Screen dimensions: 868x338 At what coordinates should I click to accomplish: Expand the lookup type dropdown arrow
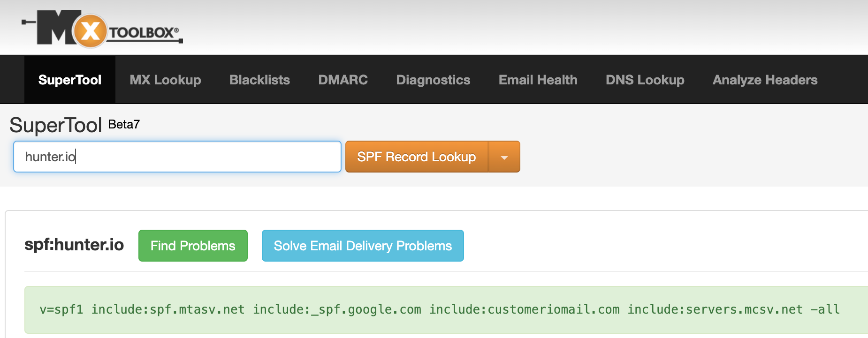click(504, 157)
